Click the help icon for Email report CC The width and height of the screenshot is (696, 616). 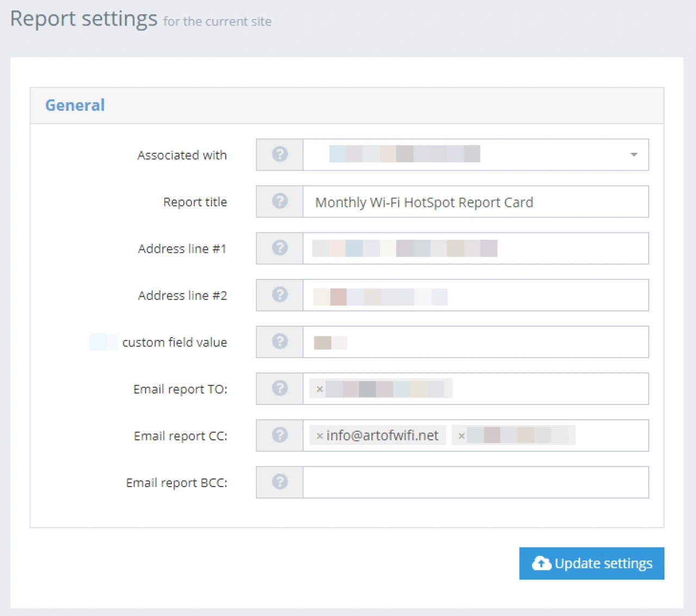(x=279, y=435)
